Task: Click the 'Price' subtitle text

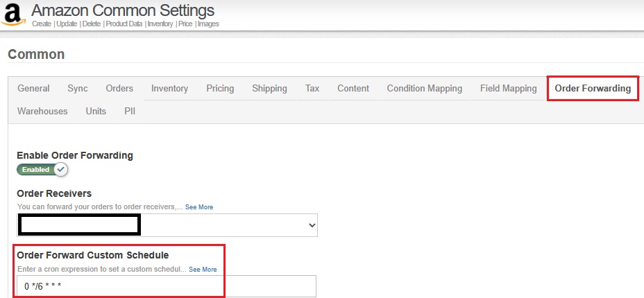Action: click(185, 24)
